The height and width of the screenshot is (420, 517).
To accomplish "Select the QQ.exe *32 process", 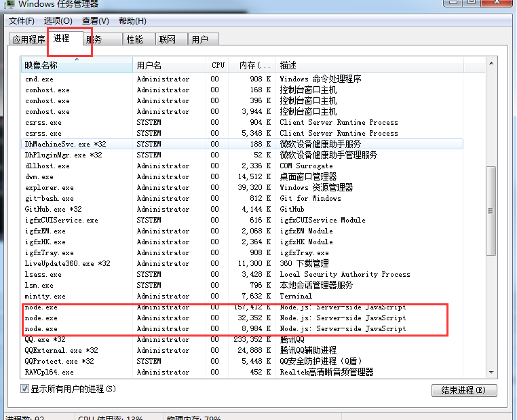I will tap(242, 339).
